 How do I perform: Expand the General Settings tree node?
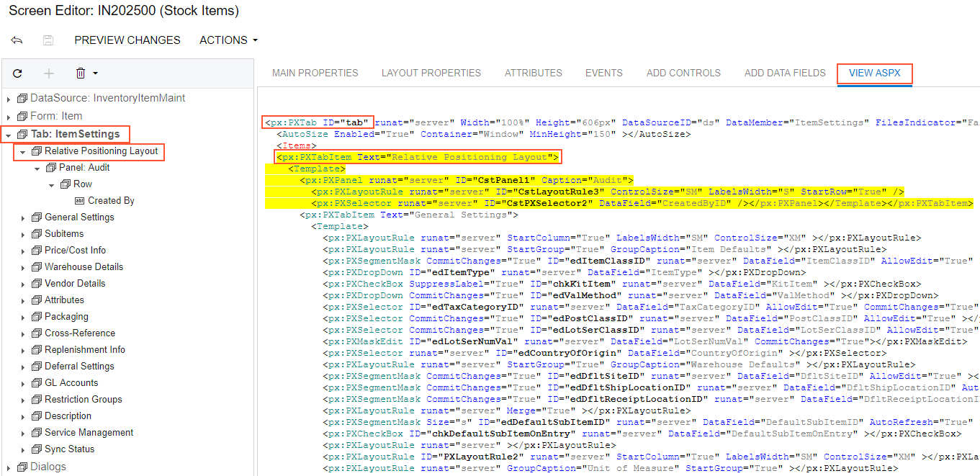23,217
